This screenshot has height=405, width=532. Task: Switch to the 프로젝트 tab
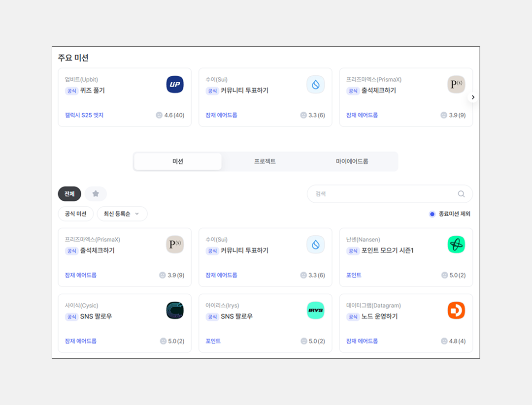tap(265, 161)
